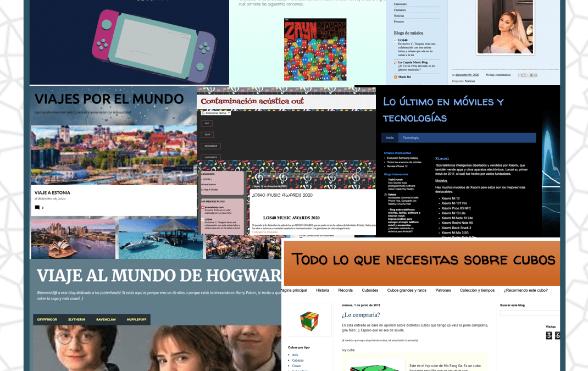588x371 pixels.
Task: Open the VIAJE AL MUNDO DE HOGWARTS title
Action: pos(159,276)
